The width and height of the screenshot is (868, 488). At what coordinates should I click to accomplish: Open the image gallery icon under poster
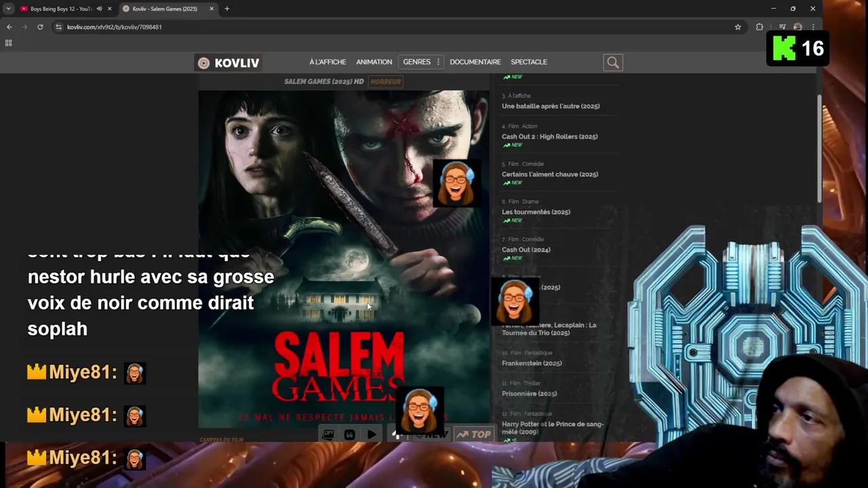coord(328,434)
